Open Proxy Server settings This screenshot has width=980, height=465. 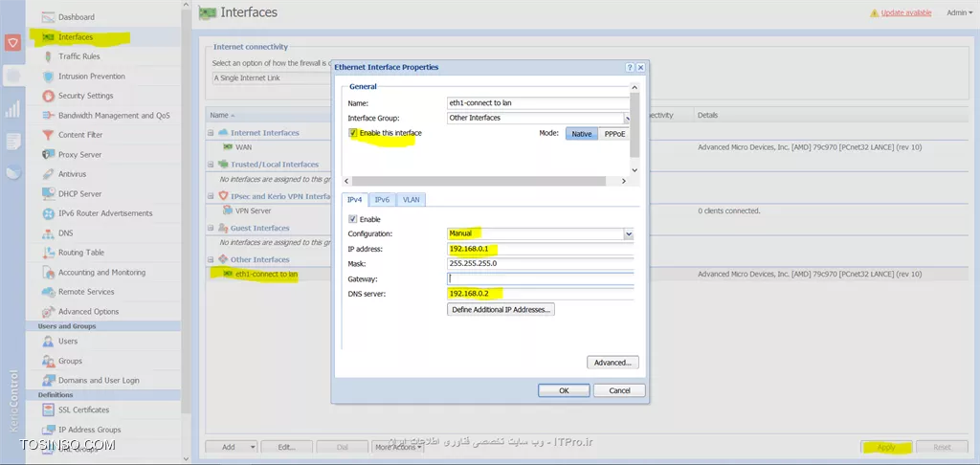pos(79,154)
